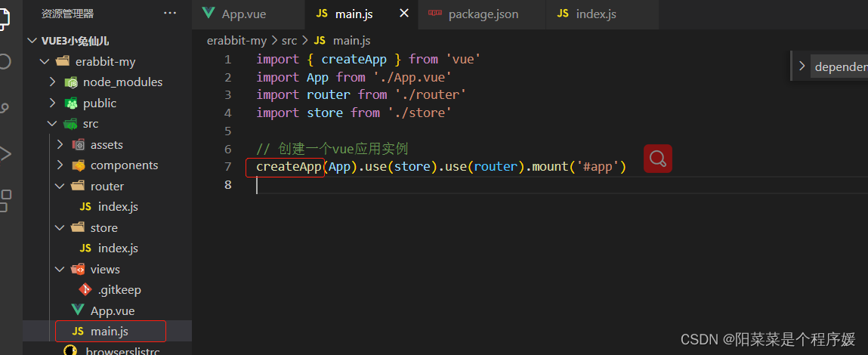This screenshot has width=868, height=355.
Task: Click the assets folder icon
Action: 78,144
